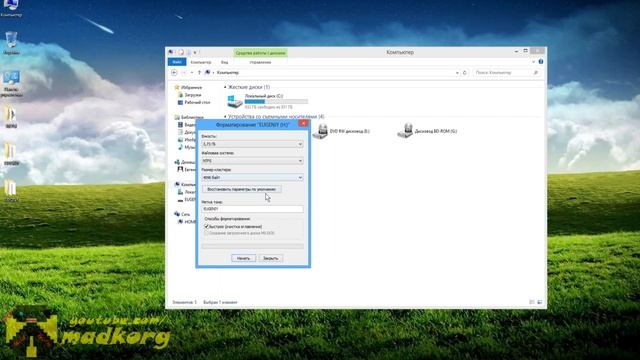Open the blue Help question-mark icon

(541, 62)
